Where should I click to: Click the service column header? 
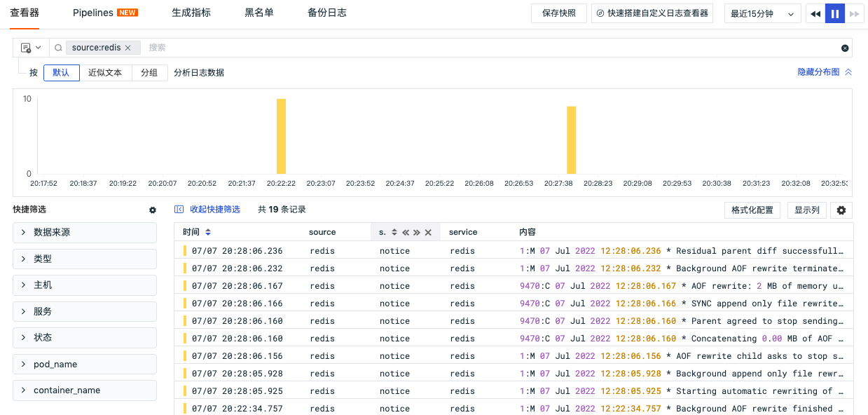coord(463,232)
